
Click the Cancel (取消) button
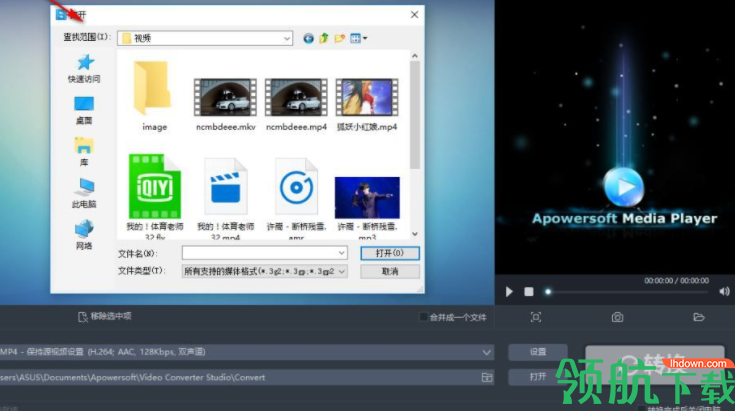[390, 271]
